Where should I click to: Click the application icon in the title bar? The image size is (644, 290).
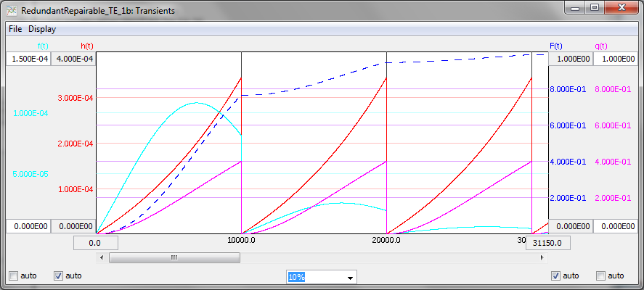coord(12,12)
